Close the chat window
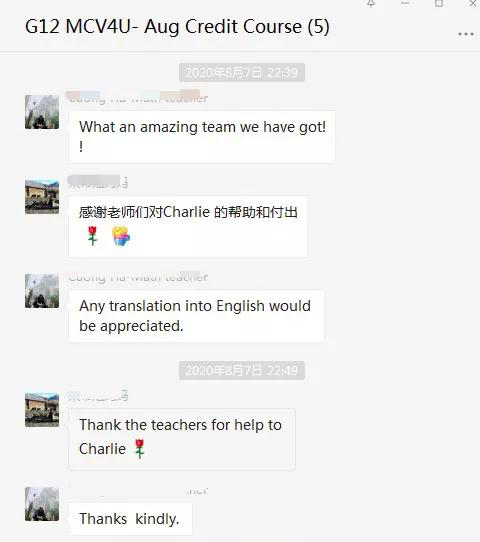Screen dimensions: 480x542 tap(473, 3)
